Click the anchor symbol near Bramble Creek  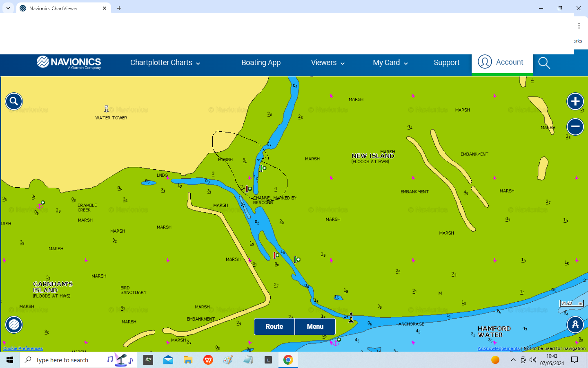[x=40, y=205]
